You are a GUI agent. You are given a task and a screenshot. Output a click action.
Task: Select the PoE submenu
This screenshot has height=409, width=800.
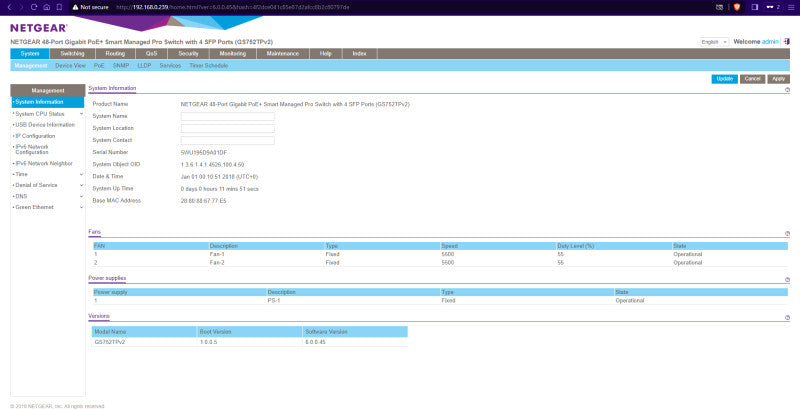pos(99,66)
